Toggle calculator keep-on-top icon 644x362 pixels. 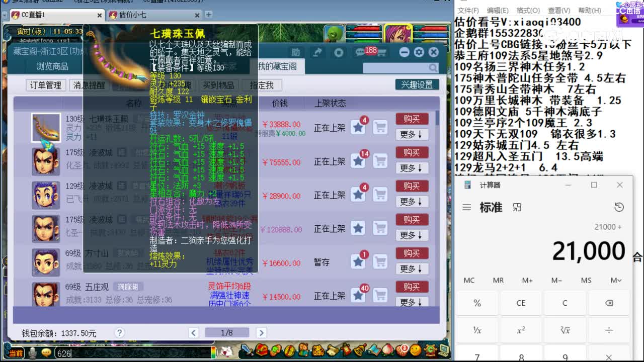[x=517, y=207]
